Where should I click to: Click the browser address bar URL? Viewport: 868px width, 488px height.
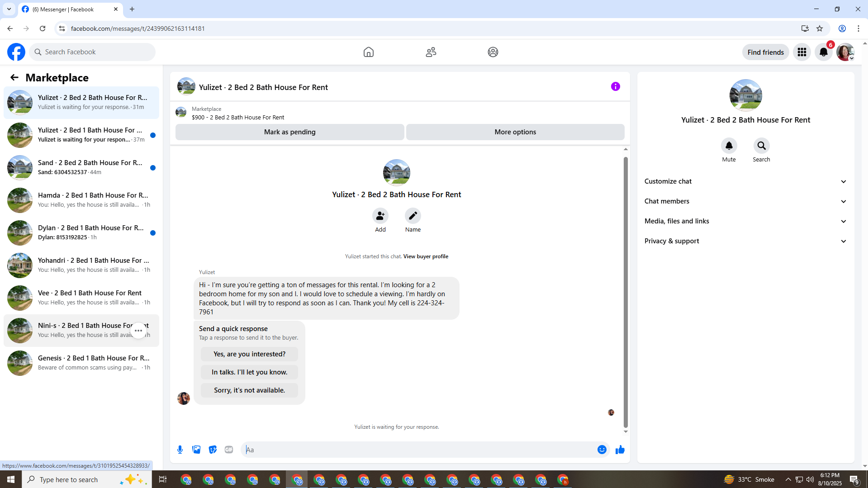click(138, 28)
